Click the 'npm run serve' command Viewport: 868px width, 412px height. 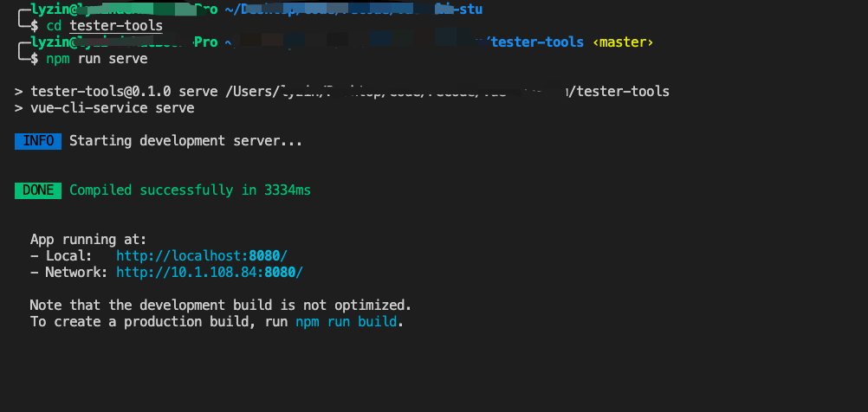[97, 59]
